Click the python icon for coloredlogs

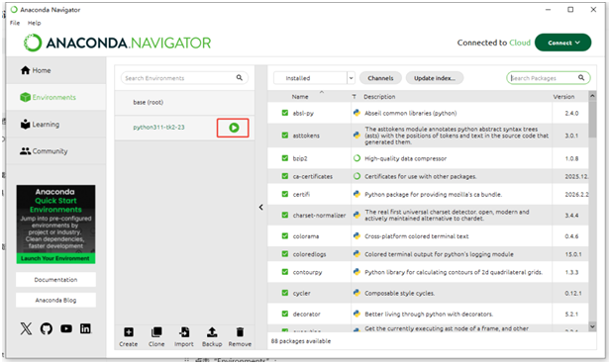tap(356, 254)
